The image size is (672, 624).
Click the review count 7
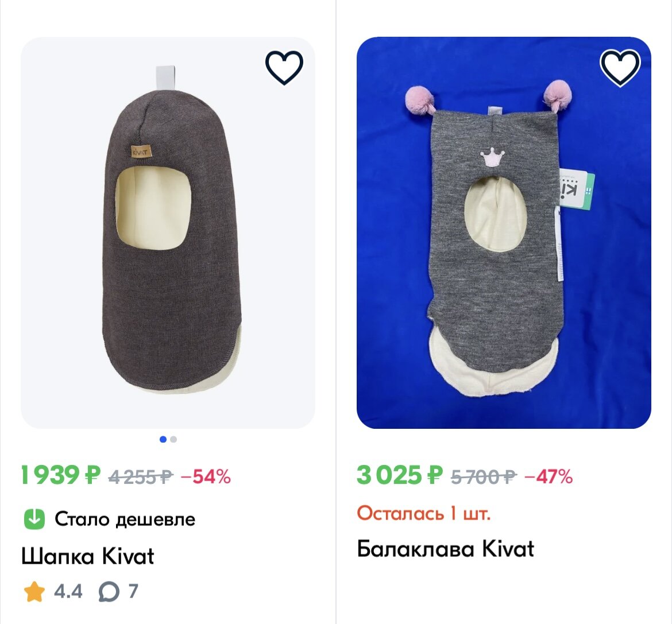click(133, 591)
